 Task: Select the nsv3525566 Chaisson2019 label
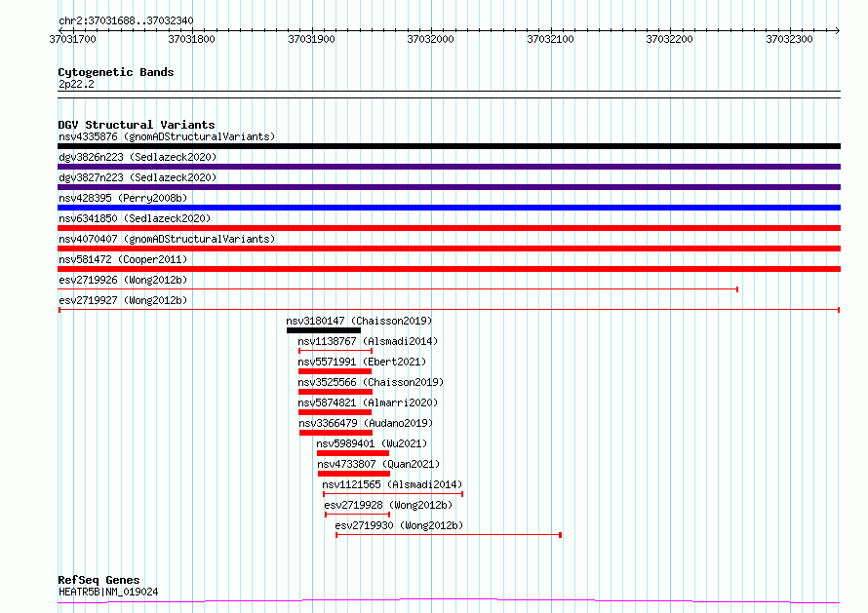point(371,382)
